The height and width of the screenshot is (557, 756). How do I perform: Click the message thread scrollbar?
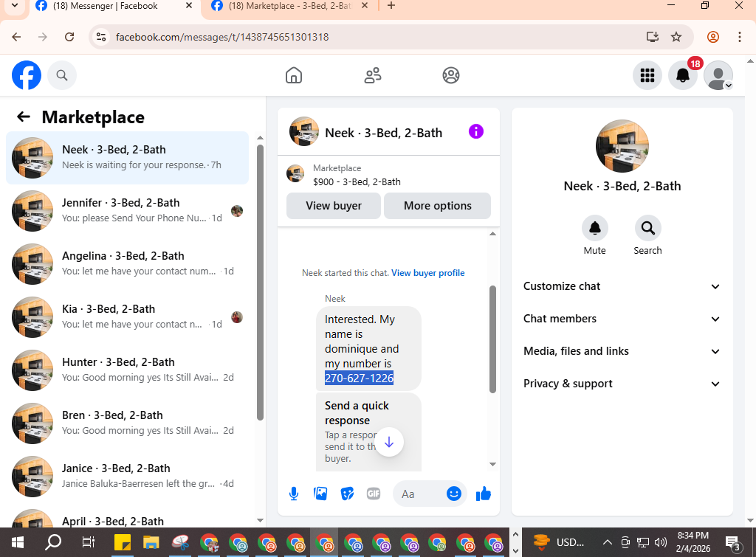tap(492, 339)
